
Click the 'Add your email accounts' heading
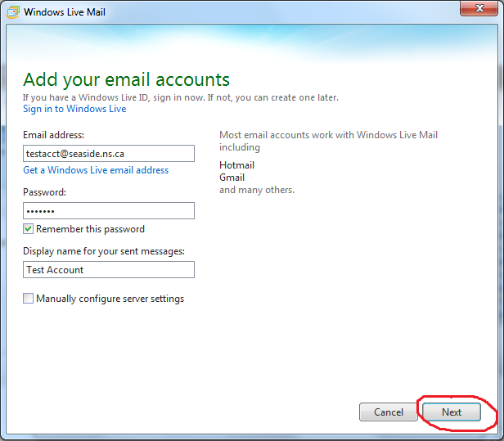coord(126,79)
